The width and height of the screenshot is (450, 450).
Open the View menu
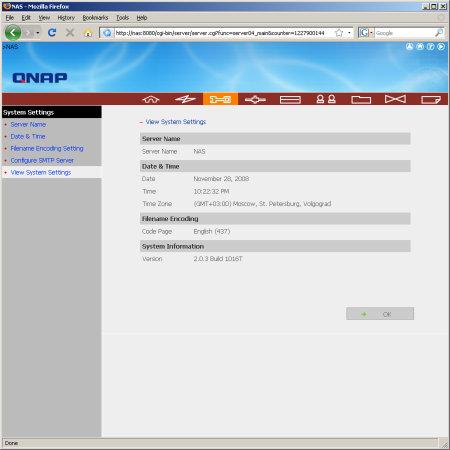pyautogui.click(x=44, y=18)
